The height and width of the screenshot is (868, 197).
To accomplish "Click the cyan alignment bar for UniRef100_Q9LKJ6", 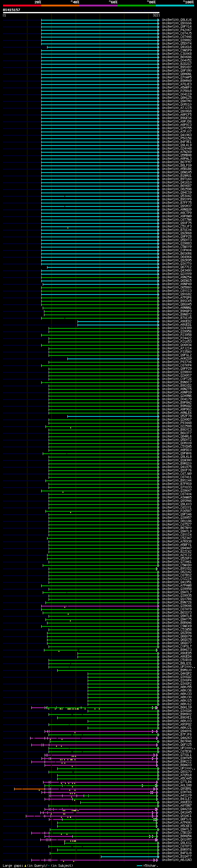I will click(100, 20).
